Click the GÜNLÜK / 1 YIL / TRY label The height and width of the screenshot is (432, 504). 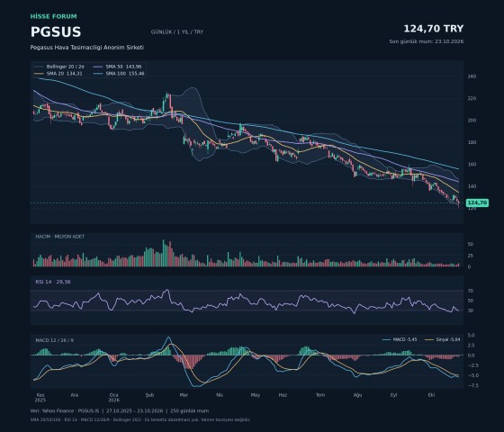click(177, 31)
